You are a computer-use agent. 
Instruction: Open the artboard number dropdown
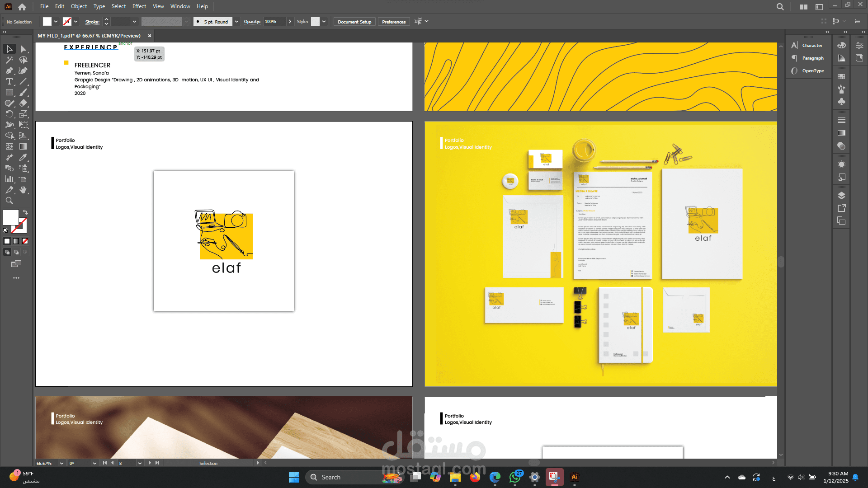coord(140,463)
